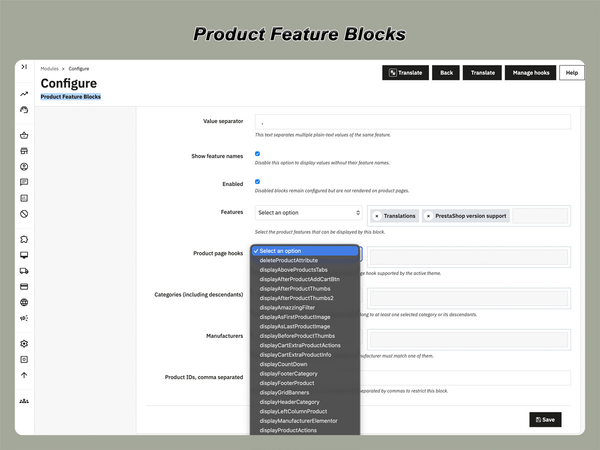The image size is (600, 450).
Task: Uncheck the Enabled checkbox
Action: click(258, 182)
